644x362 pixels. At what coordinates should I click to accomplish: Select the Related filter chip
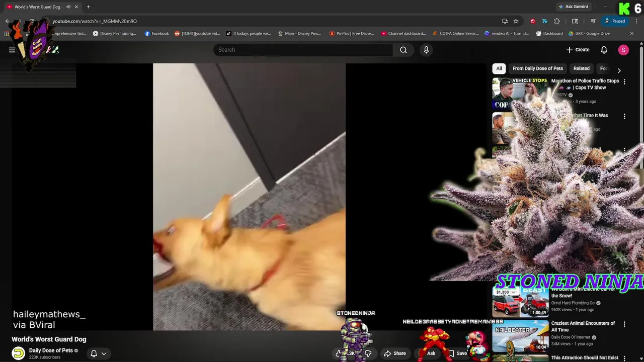(x=581, y=68)
